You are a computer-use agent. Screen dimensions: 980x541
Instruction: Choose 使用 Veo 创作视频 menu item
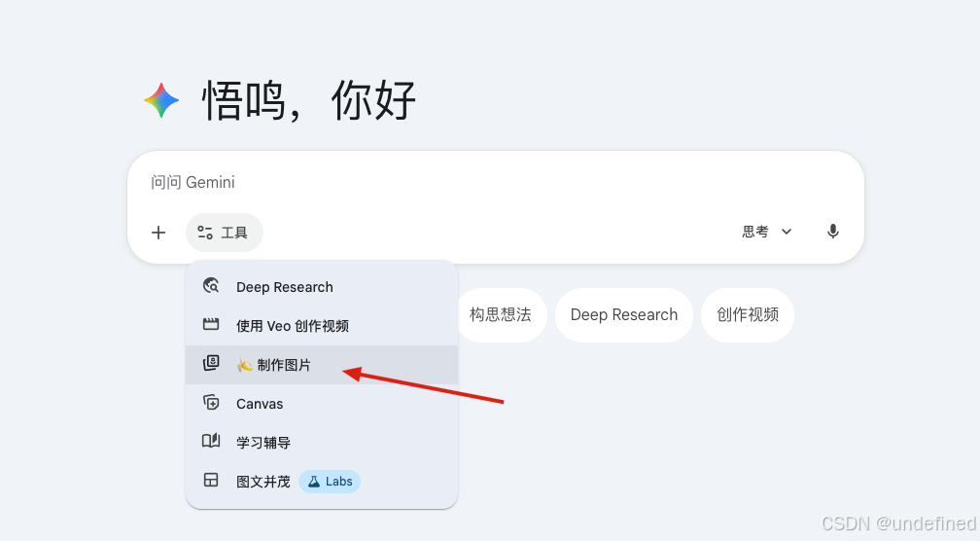click(x=322, y=326)
